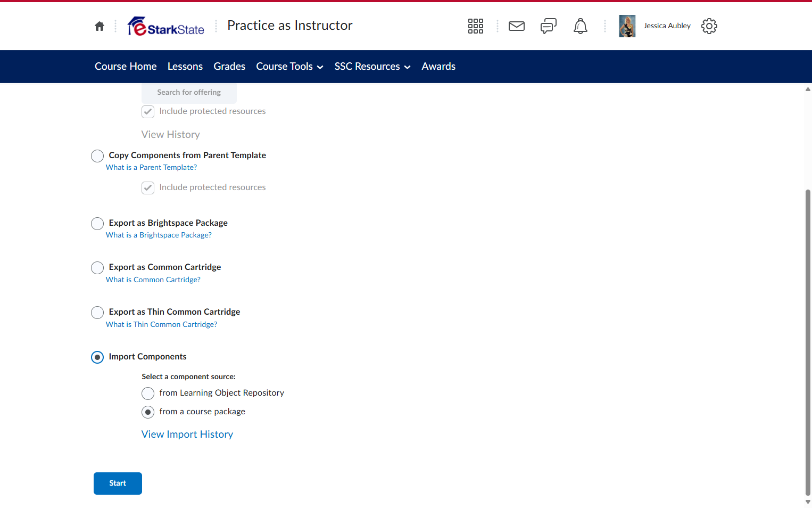
Task: Open the subscription alerts chat icon
Action: tap(549, 26)
